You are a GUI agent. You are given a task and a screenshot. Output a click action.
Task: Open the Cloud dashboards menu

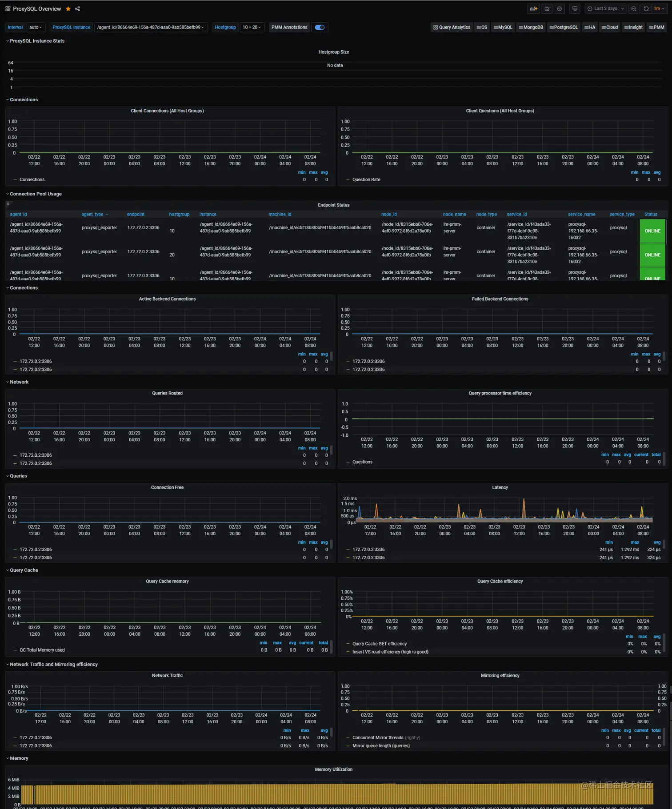[x=610, y=27]
